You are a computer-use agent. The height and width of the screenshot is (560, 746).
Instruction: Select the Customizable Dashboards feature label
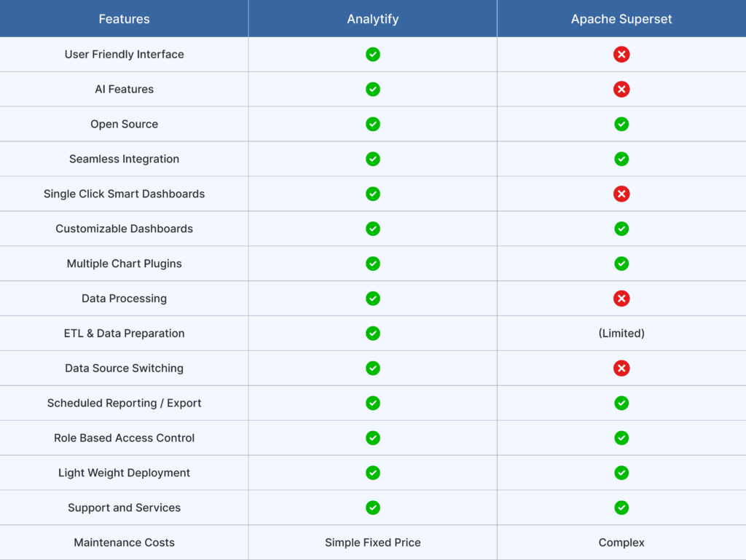point(124,229)
